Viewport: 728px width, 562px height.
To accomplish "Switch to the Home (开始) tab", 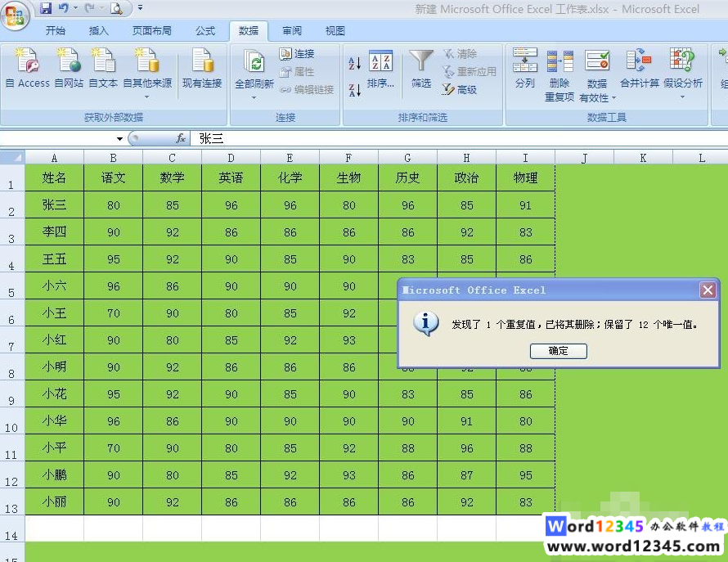I will pos(56,30).
